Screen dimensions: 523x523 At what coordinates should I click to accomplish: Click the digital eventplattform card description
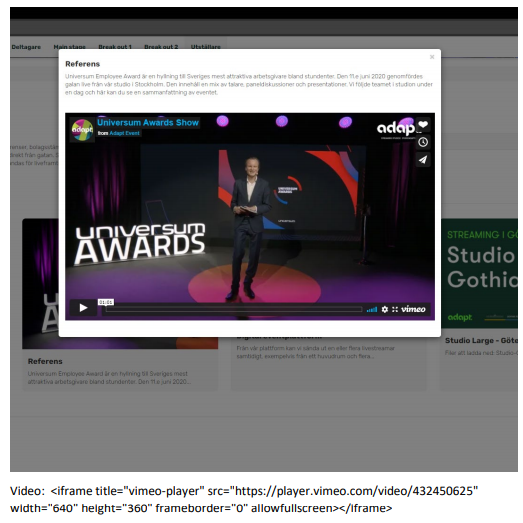click(x=316, y=352)
